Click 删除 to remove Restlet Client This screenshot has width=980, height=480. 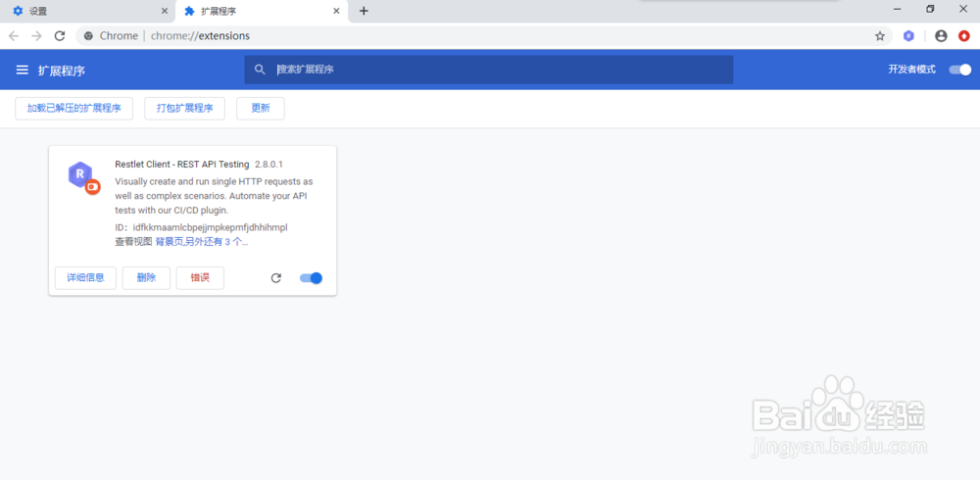tap(146, 278)
